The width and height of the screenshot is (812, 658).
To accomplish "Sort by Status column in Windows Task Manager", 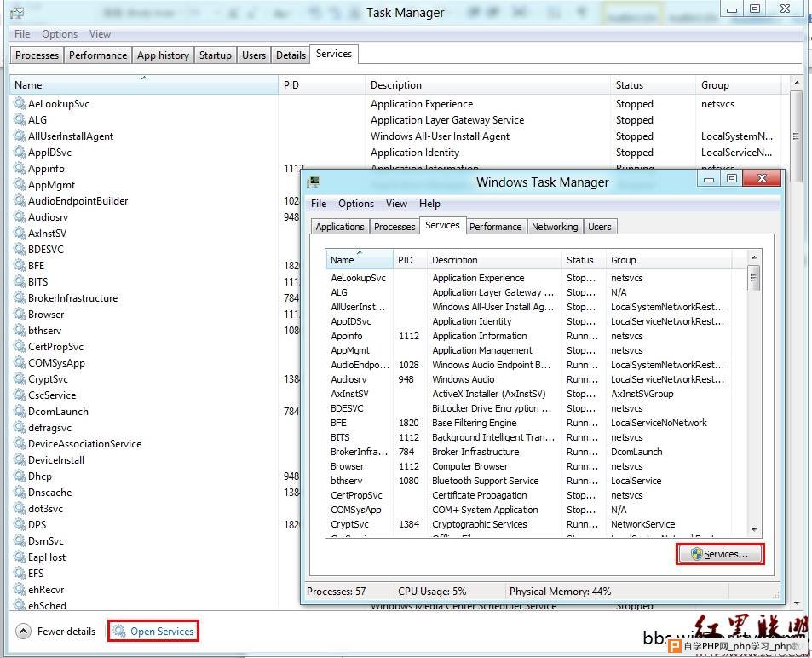I will [580, 260].
